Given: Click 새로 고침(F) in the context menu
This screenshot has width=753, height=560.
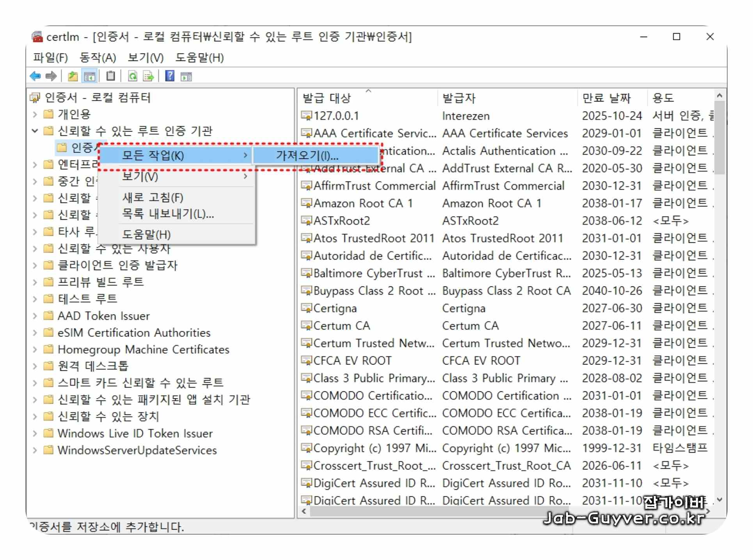Looking at the screenshot, I should (153, 197).
